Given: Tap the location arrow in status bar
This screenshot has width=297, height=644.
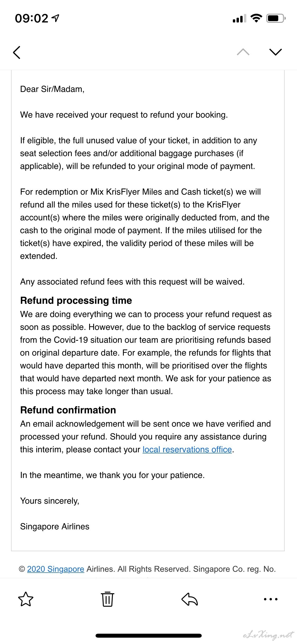Looking at the screenshot, I should 55,18.
